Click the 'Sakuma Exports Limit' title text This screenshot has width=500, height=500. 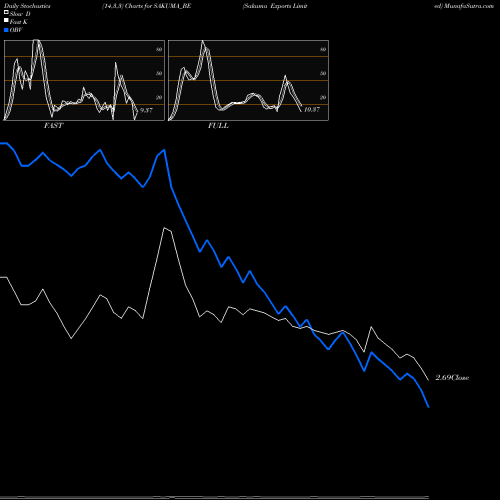(x=275, y=6)
